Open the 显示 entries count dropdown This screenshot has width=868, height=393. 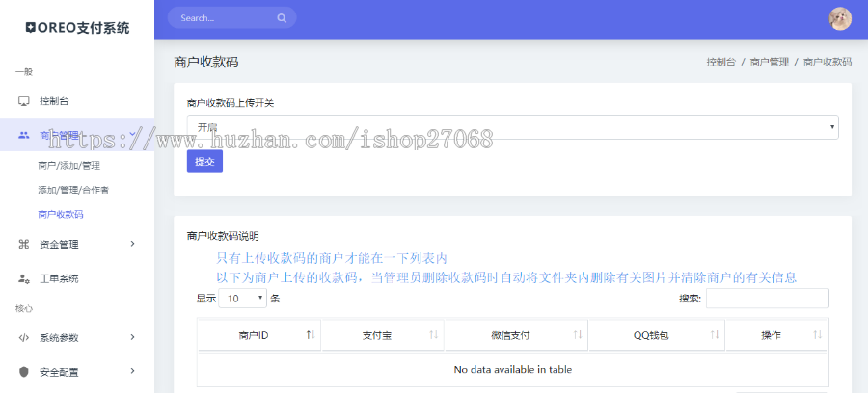pos(243,299)
